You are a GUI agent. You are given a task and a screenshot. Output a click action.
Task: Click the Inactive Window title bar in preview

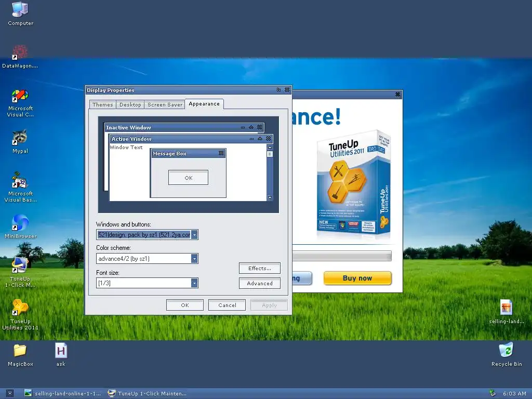pos(184,128)
